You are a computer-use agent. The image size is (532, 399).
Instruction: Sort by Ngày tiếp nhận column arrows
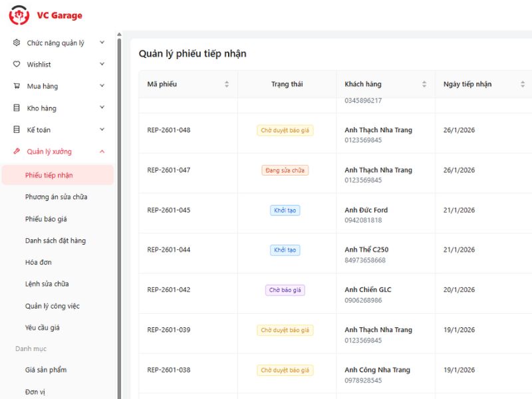click(523, 84)
